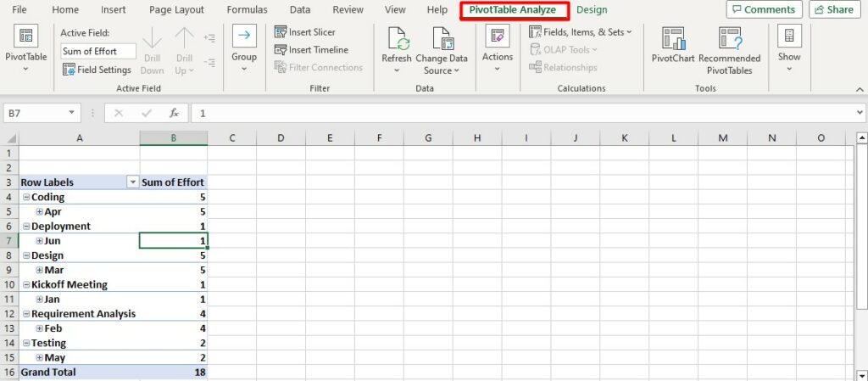The image size is (868, 381).
Task: Insert a Timeline filter
Action: (312, 50)
